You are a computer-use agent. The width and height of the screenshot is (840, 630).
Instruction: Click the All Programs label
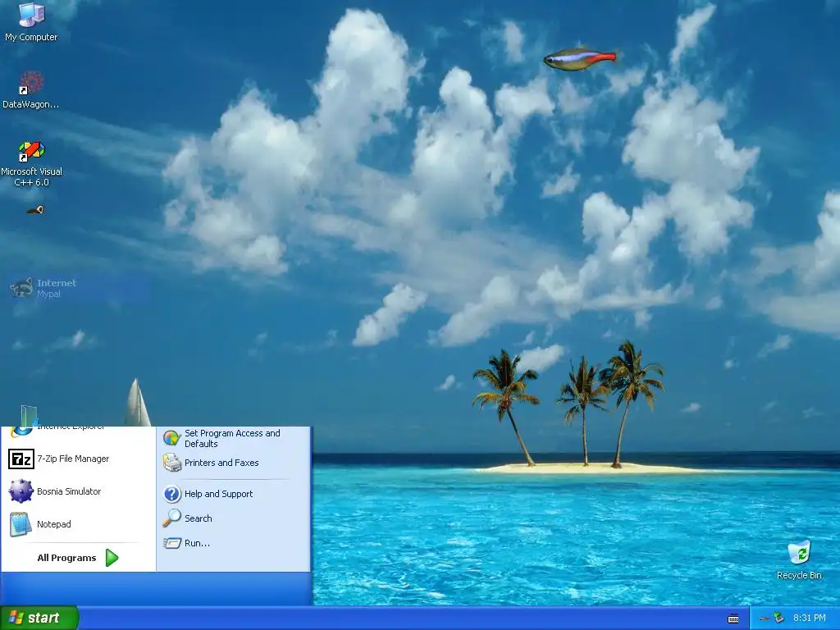pos(66,558)
